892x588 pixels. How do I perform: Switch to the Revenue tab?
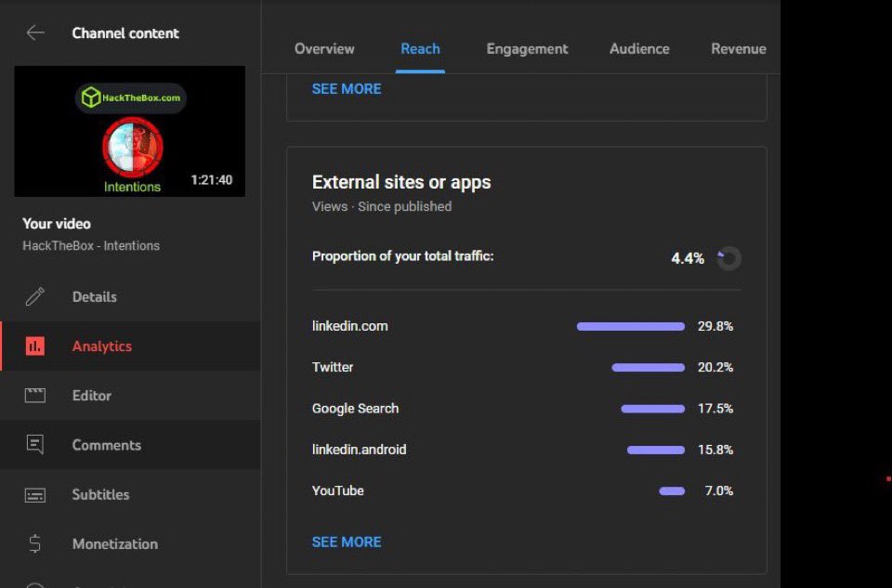coord(739,49)
